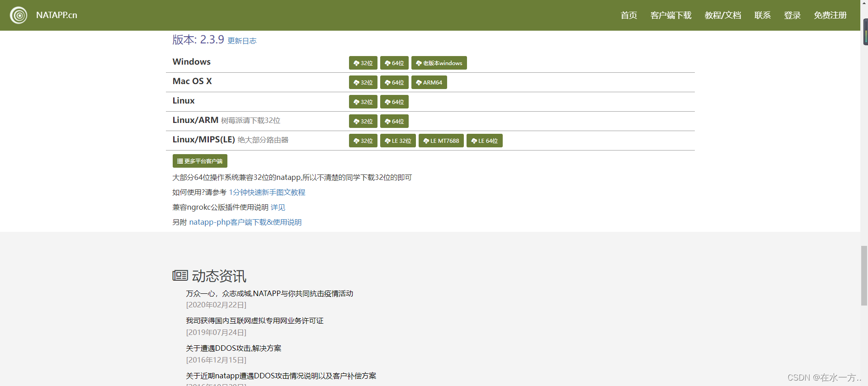Go to 首页 in the navigation bar

coord(629,15)
